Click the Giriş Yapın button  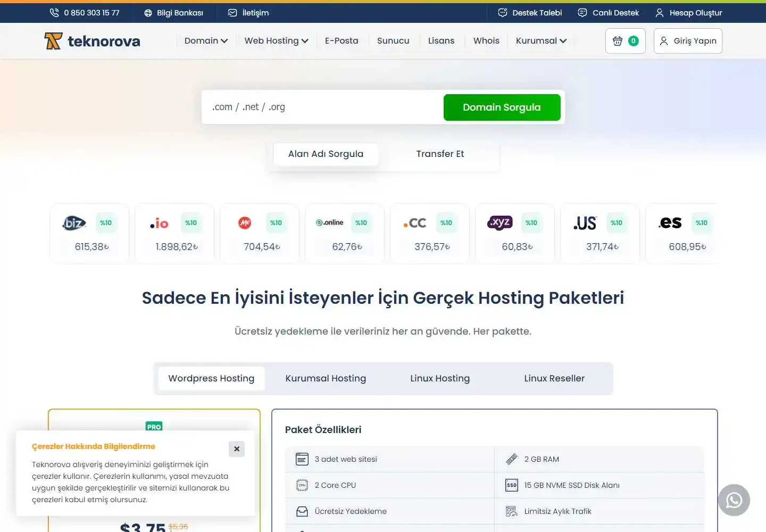(x=688, y=41)
